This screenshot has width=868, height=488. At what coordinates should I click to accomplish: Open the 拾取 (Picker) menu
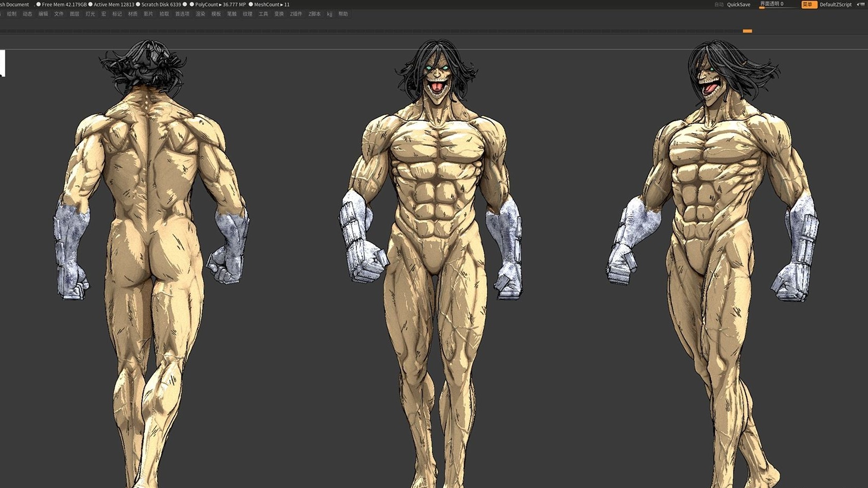click(164, 14)
